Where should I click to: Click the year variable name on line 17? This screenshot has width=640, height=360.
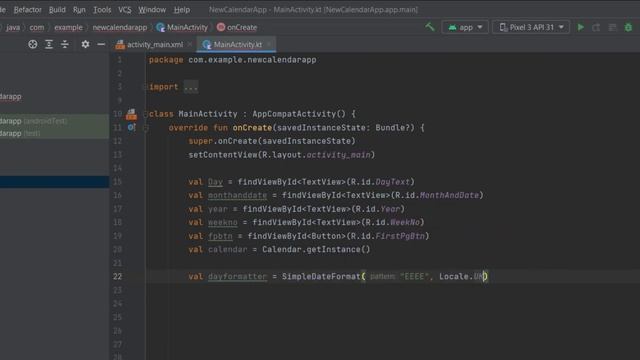(x=218, y=209)
